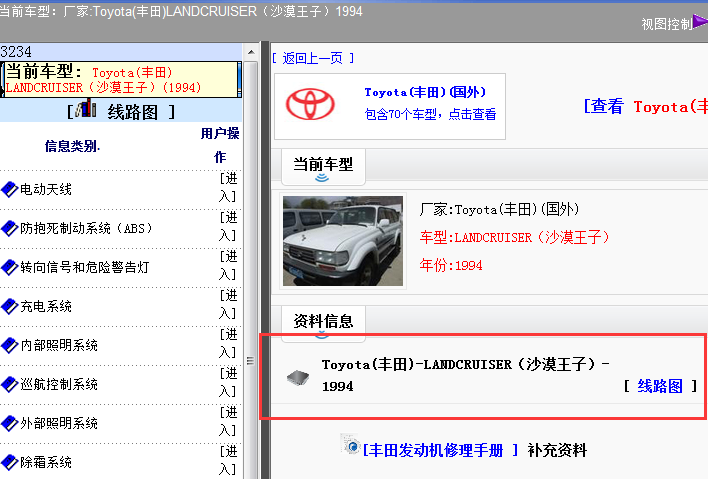The width and height of the screenshot is (708, 479).
Task: Click the 除霜系统 list entry
Action: (46, 462)
